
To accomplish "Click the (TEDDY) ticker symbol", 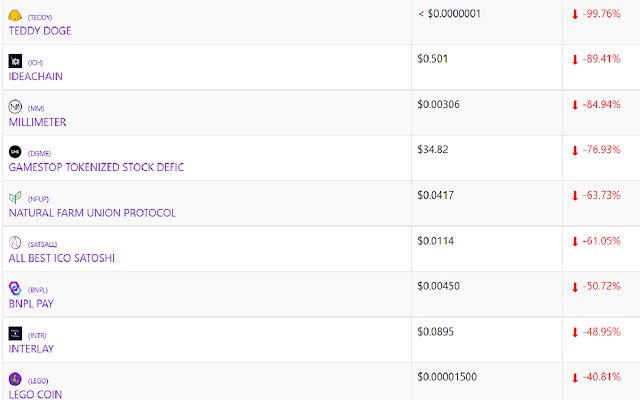I will 40,18.
